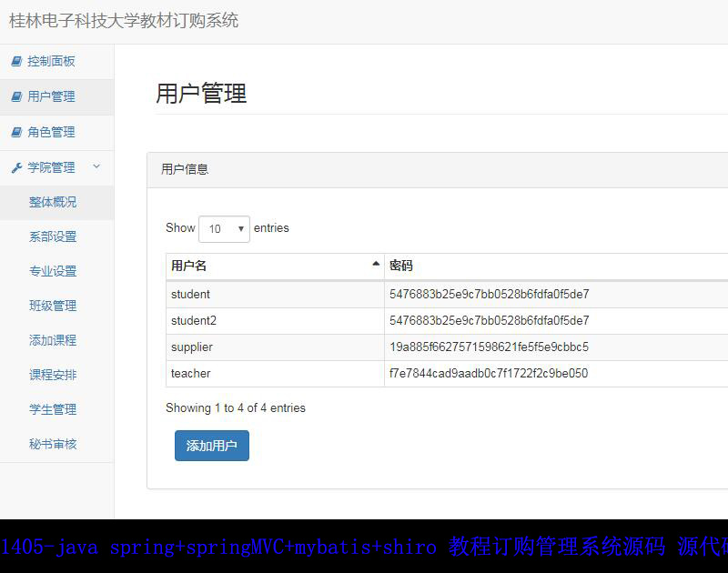Click the supplier password hash starting 19a885f
Viewport: 728px width, 573px height.
pyautogui.click(x=489, y=347)
